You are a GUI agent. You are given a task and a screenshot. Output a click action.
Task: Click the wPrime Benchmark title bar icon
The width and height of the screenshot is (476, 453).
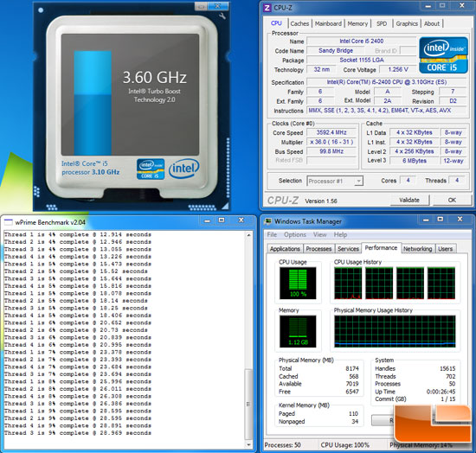tap(8, 222)
